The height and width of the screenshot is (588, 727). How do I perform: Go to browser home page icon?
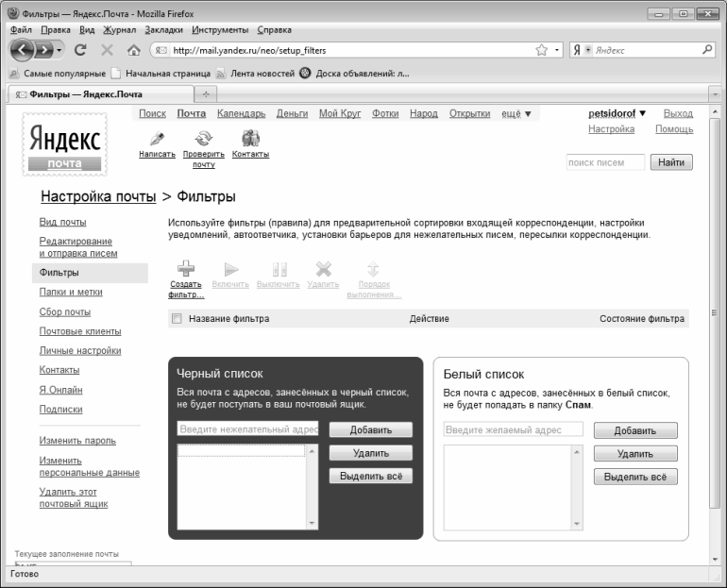[x=134, y=50]
